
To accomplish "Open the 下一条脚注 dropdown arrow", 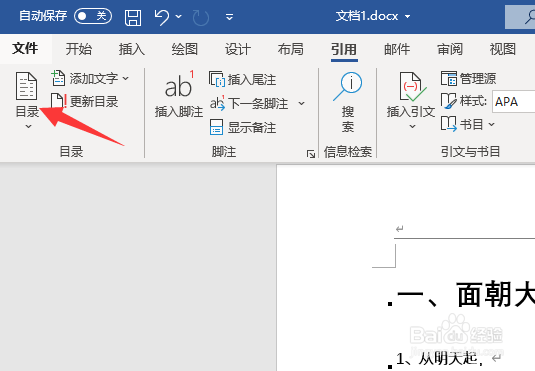I will (301, 103).
